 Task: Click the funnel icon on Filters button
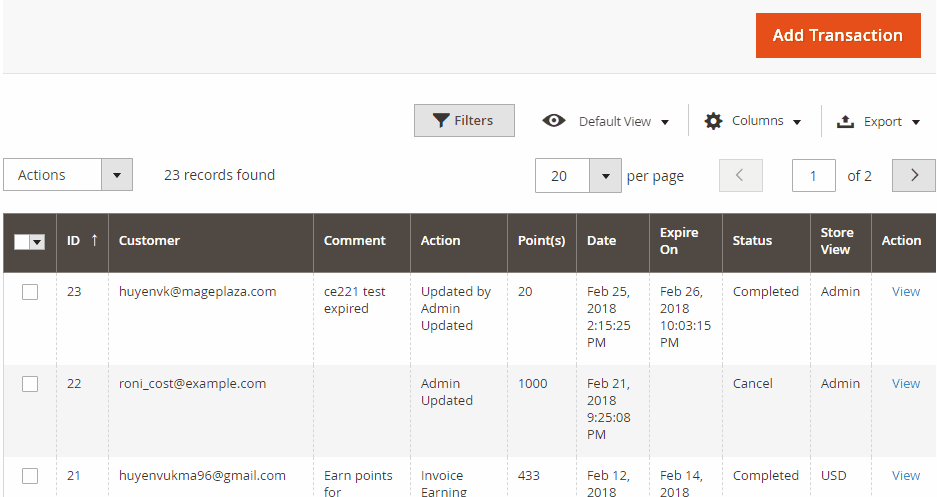tap(441, 121)
